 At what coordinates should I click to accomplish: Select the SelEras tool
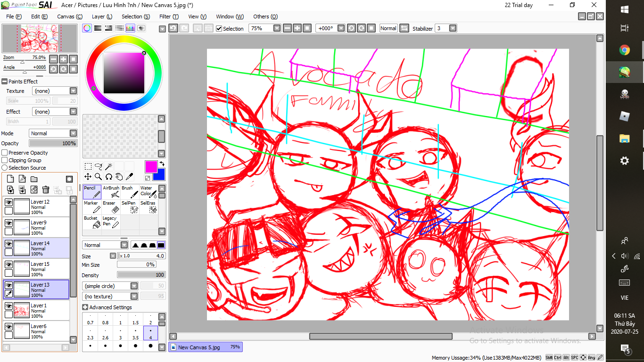click(149, 207)
